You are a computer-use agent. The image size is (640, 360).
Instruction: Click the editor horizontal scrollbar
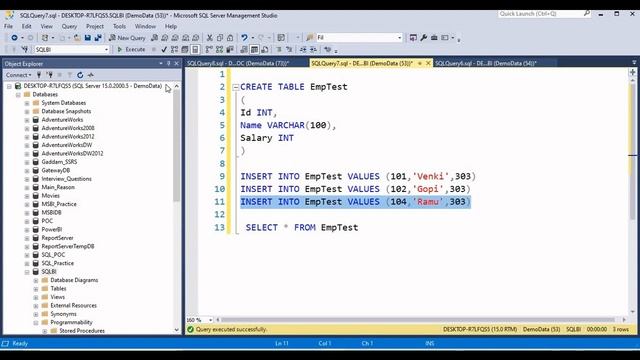tap(418, 320)
